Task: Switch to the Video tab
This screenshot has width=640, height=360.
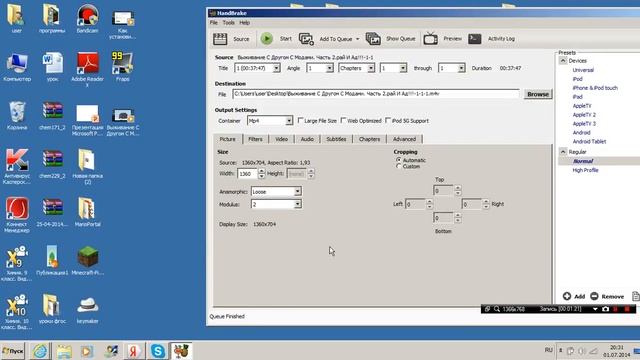Action: click(281, 139)
